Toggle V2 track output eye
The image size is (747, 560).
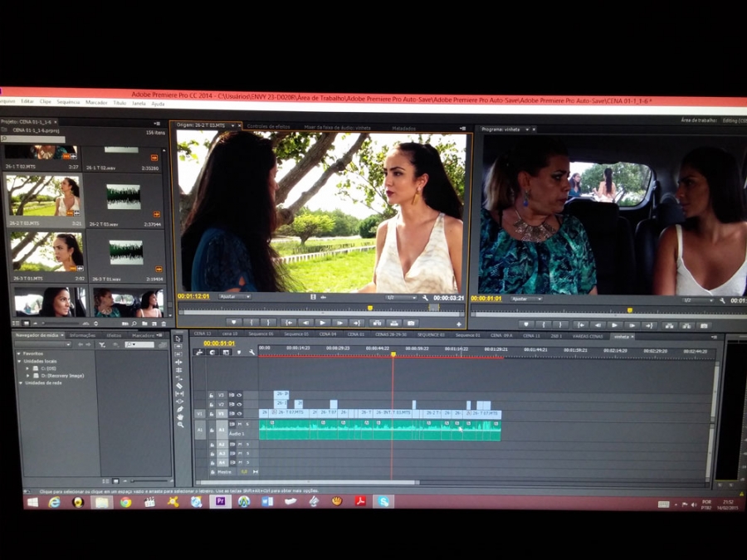[x=239, y=404]
